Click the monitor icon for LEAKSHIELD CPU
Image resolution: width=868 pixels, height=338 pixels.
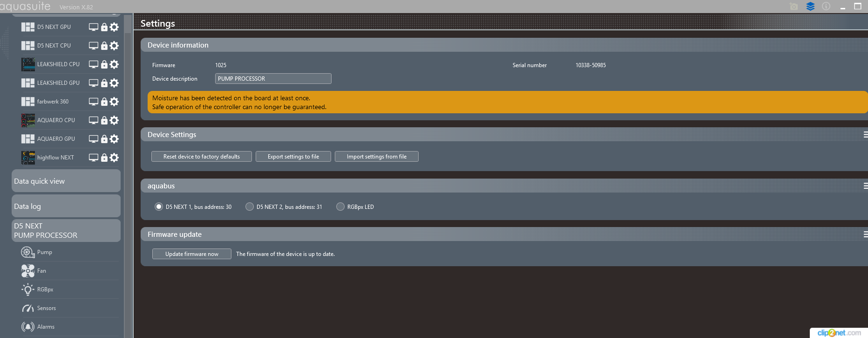click(94, 64)
